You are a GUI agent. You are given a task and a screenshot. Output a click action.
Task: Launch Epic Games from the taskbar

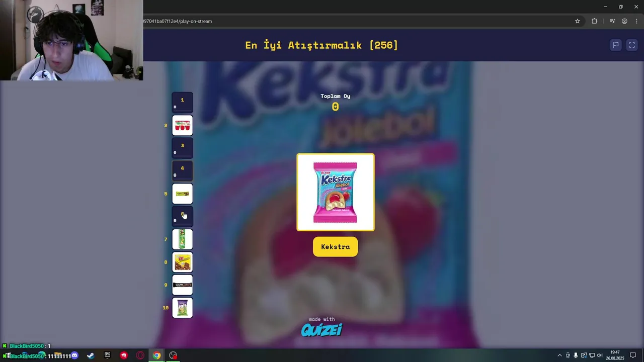(x=107, y=355)
